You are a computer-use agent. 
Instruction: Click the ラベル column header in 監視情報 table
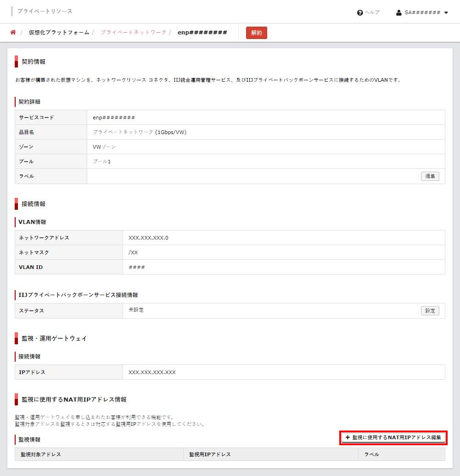(x=371, y=454)
